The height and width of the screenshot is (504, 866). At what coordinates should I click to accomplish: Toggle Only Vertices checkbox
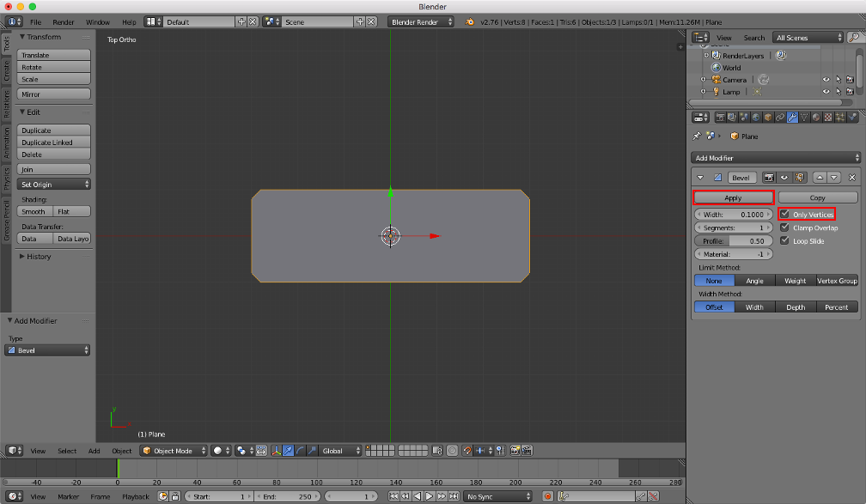(x=784, y=214)
